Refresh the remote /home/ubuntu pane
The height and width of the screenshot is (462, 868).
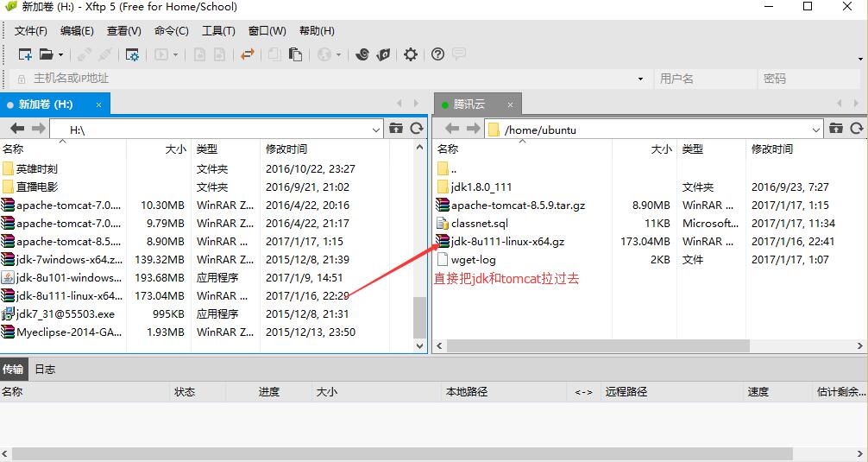pos(857,129)
